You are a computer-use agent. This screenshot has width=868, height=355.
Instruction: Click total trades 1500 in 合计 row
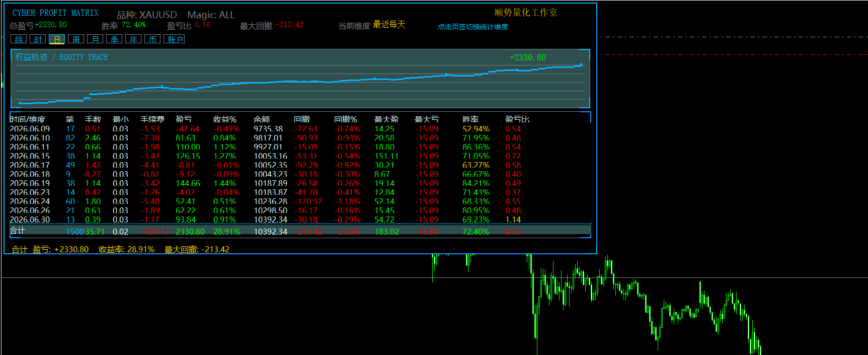tap(75, 232)
